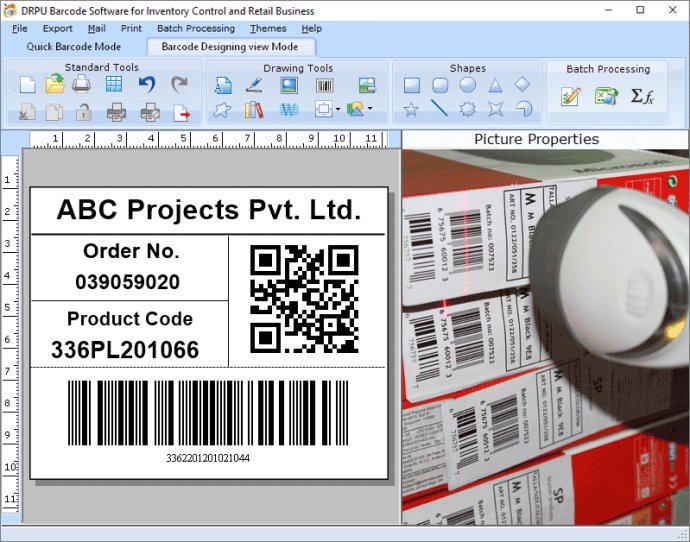690x542 pixels.
Task: Open the Mail menu
Action: coord(96,29)
